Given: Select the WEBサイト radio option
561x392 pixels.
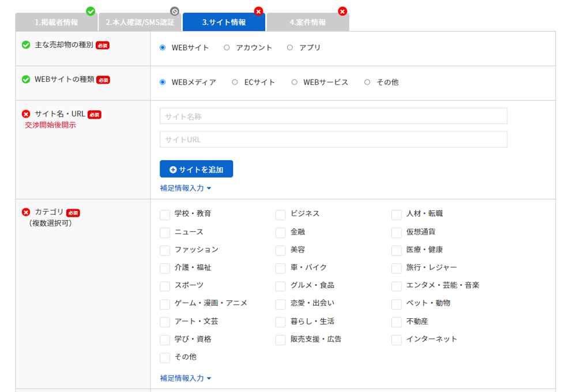Looking at the screenshot, I should tap(163, 48).
